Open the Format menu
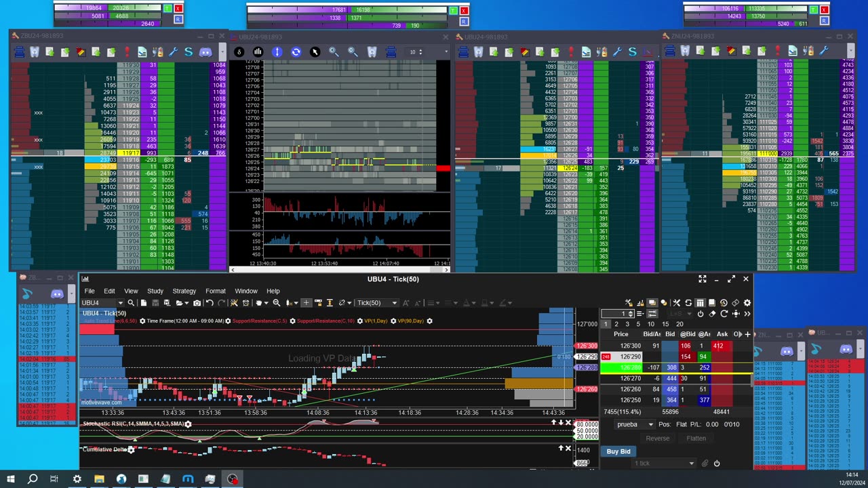Image resolution: width=868 pixels, height=488 pixels. pyautogui.click(x=216, y=291)
